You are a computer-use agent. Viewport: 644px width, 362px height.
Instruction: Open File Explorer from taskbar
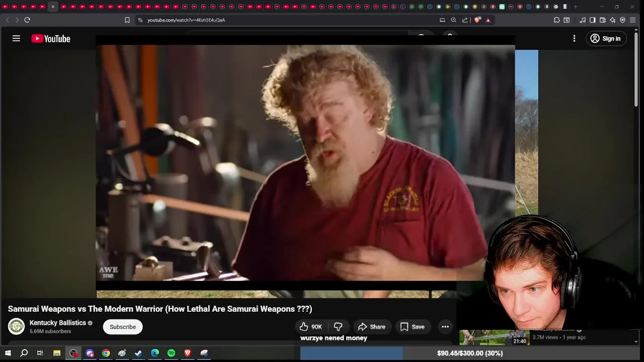point(57,353)
